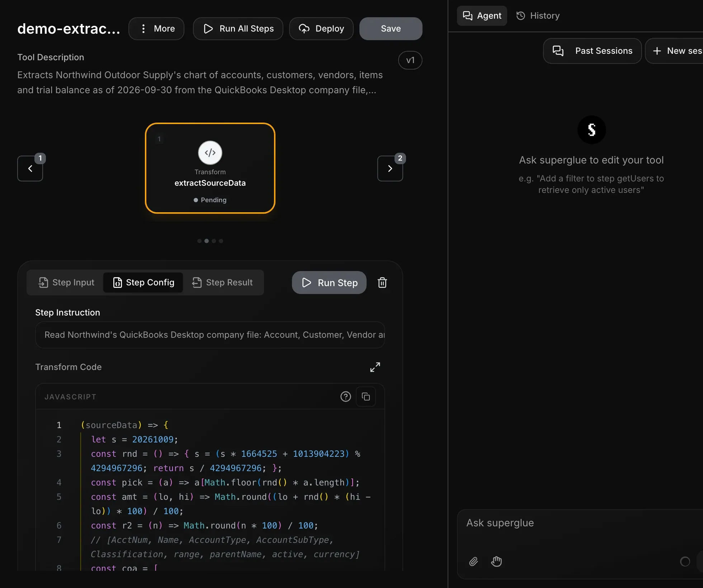This screenshot has height=588, width=703.
Task: Switch to Step Input tab
Action: click(x=66, y=283)
